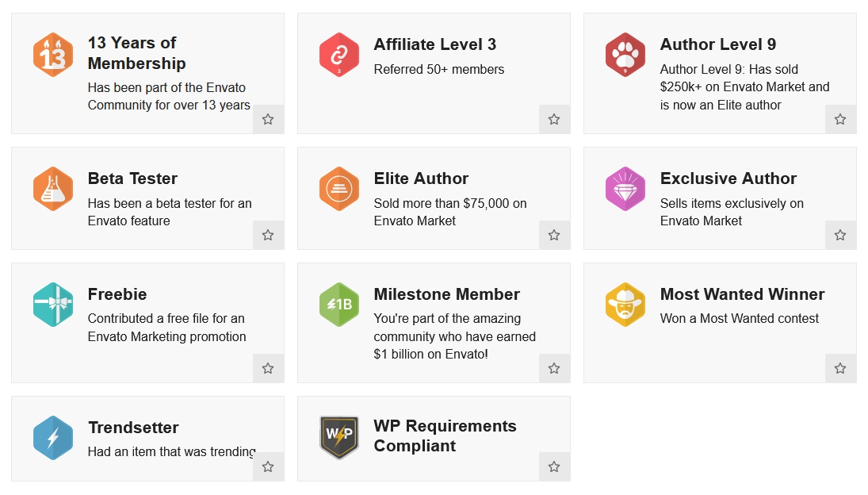Image resolution: width=868 pixels, height=495 pixels.
Task: Favorite the Beta Tester badge with star
Action: (268, 235)
